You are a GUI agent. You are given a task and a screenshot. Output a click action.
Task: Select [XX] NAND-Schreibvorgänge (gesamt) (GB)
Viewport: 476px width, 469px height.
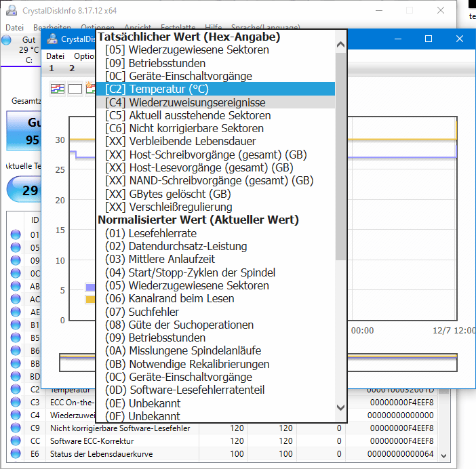216,180
